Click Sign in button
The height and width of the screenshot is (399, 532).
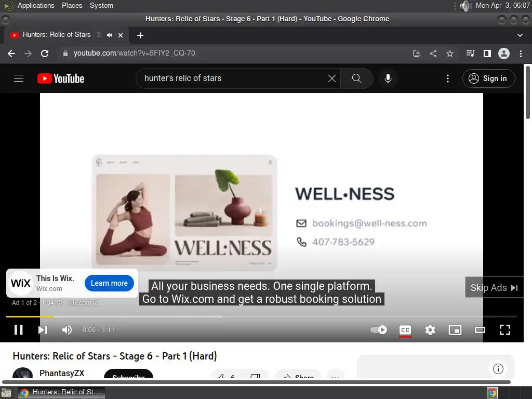[x=488, y=78]
